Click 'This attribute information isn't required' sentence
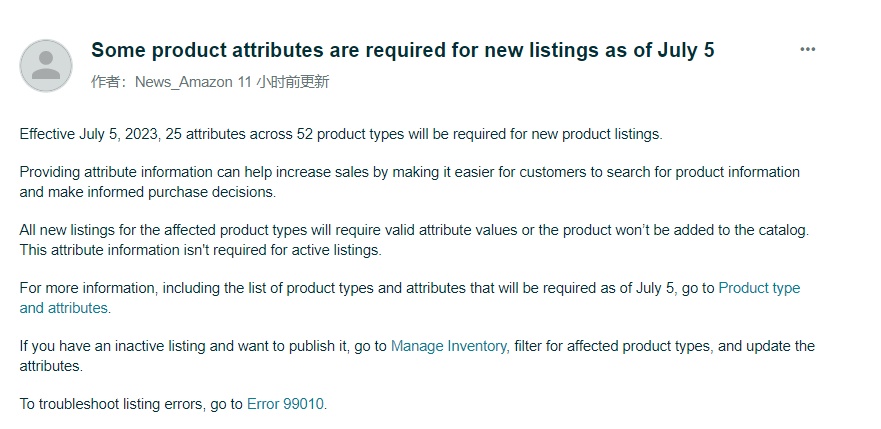 [x=201, y=250]
